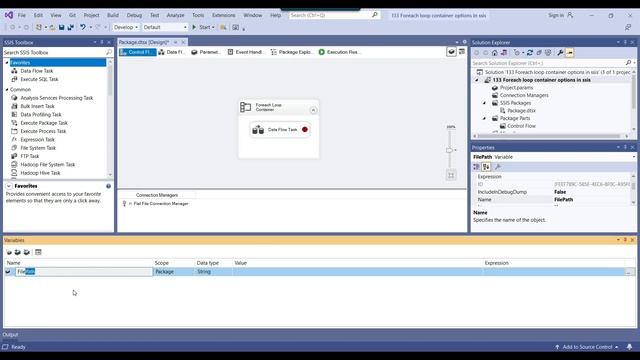Collapse the 133 Foreach loop project node
640x360 pixels.
(x=477, y=80)
